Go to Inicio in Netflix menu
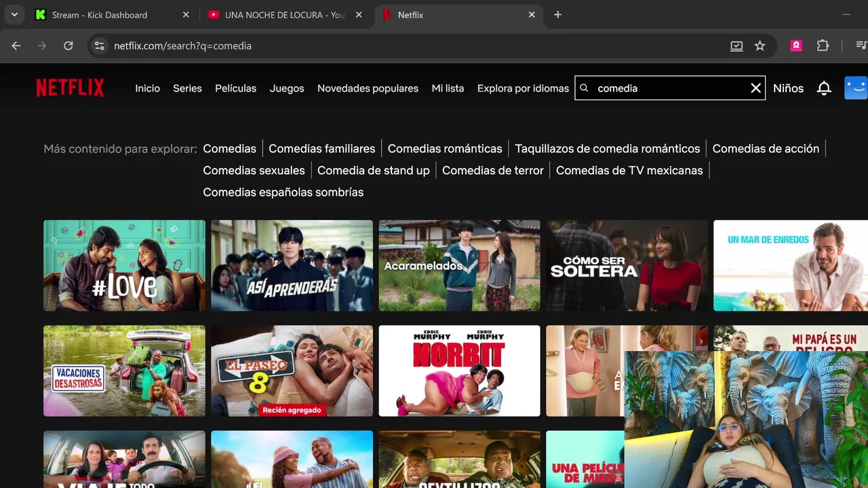The image size is (868, 488). tap(147, 88)
